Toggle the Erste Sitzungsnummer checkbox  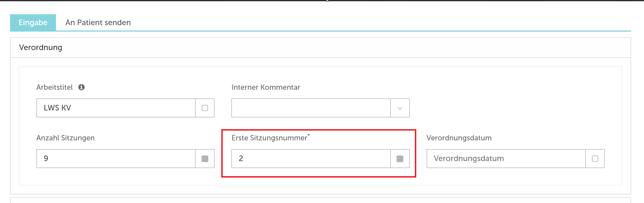[x=400, y=159]
